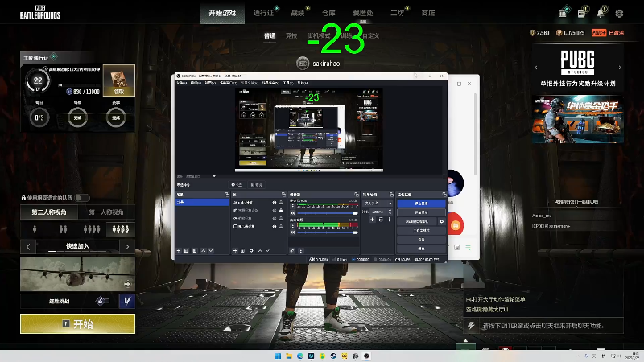
Task: Adjust first OBS mixer volume slider
Action: (x=328, y=213)
